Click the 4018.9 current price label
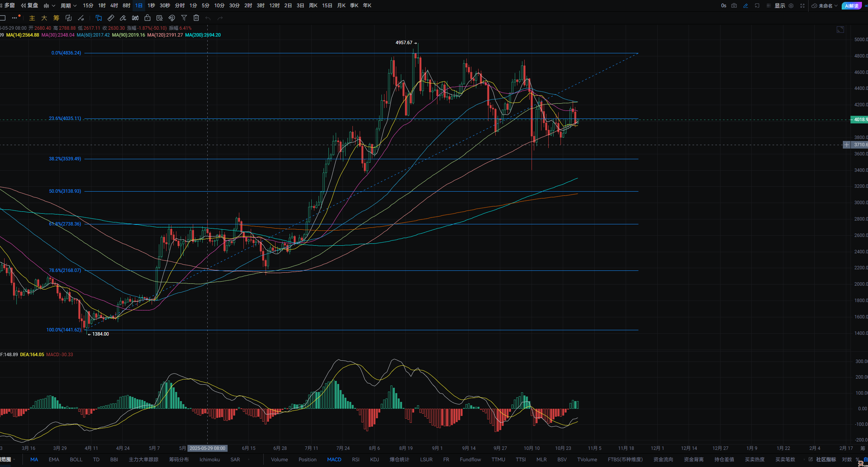The width and height of the screenshot is (868, 467). click(x=860, y=120)
